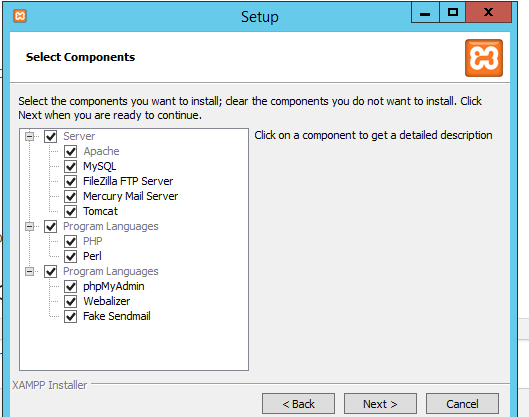Image resolution: width=529 pixels, height=417 pixels.
Task: Toggle the Mercury Mail Server checkbox
Action: pos(71,196)
